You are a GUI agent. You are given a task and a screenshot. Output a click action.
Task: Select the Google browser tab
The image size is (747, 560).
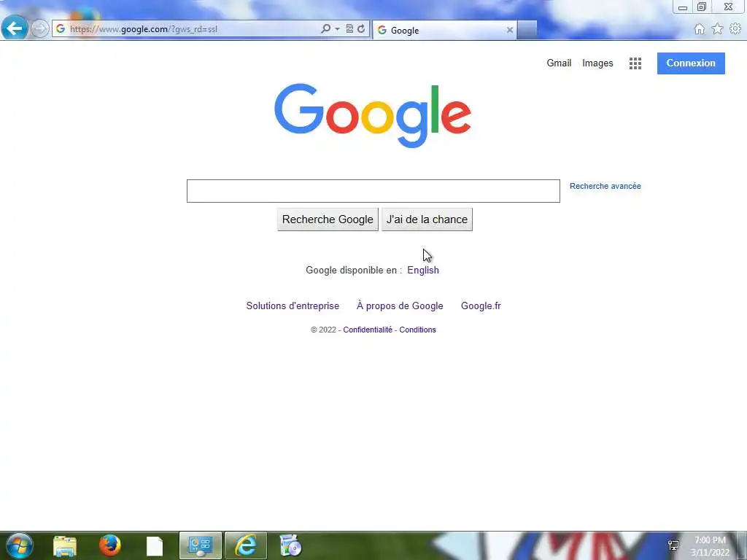(444, 30)
